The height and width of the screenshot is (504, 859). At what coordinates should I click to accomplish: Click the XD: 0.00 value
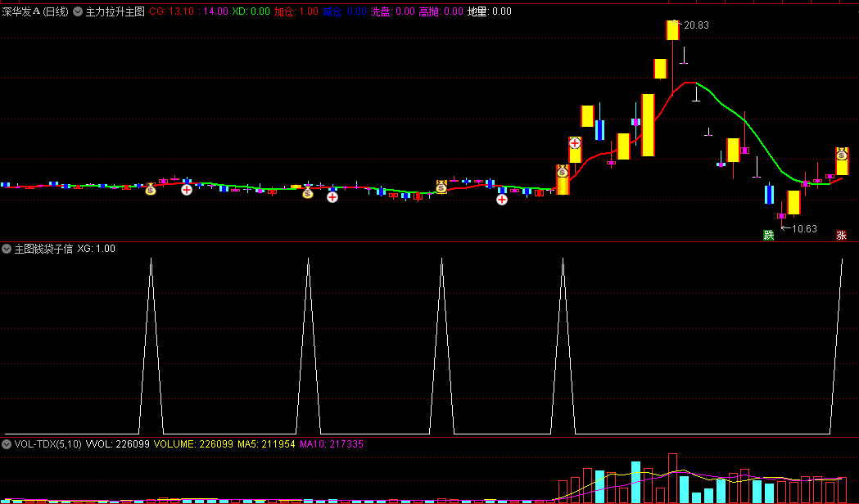[x=251, y=11]
